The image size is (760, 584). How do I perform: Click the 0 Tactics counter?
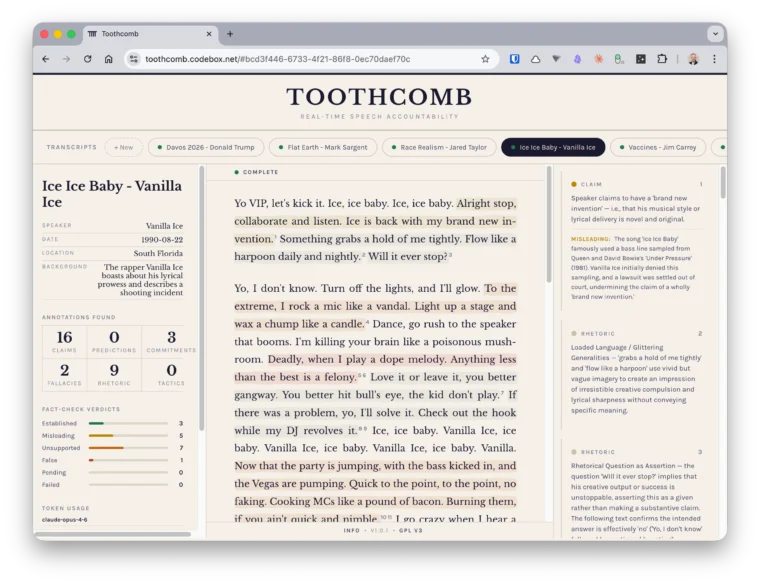pos(171,375)
